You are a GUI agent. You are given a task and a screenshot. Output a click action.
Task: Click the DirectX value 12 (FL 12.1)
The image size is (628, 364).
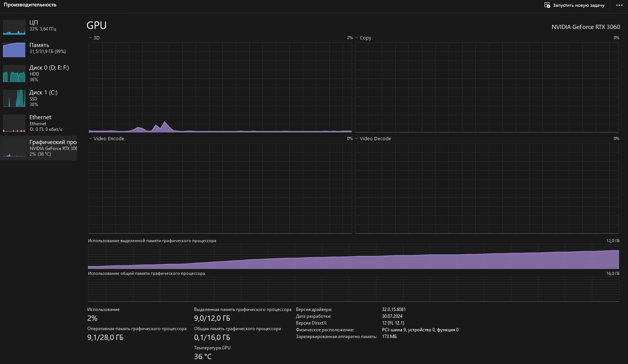[393, 323]
